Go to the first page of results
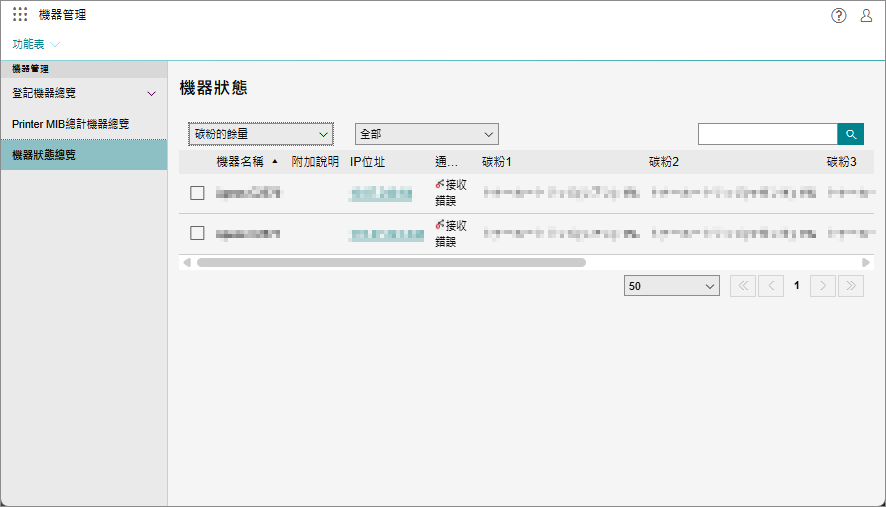 pyautogui.click(x=743, y=286)
